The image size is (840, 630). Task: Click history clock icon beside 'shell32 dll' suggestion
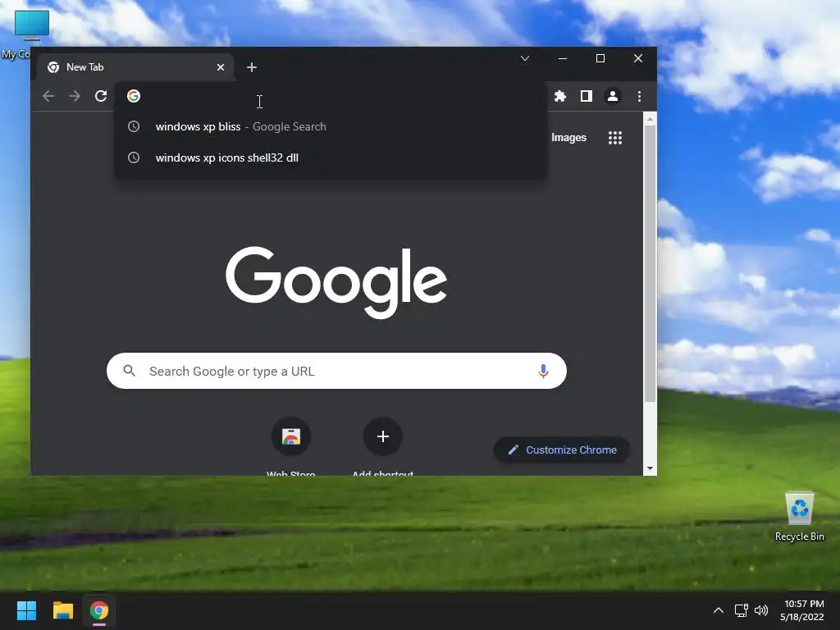tap(134, 157)
